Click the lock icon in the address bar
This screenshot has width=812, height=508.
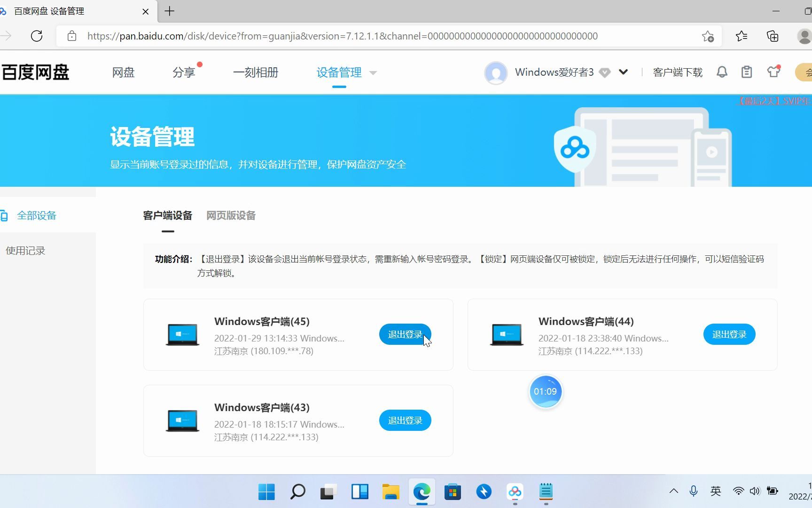(72, 36)
